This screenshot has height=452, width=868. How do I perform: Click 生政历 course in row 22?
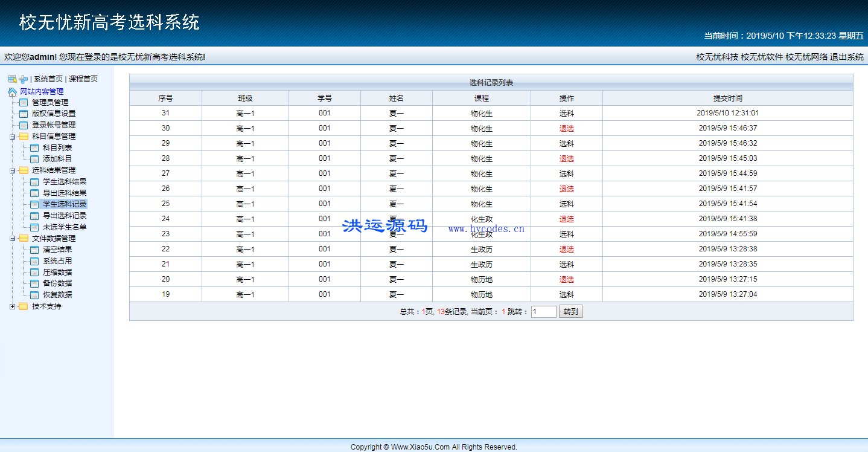(x=482, y=249)
